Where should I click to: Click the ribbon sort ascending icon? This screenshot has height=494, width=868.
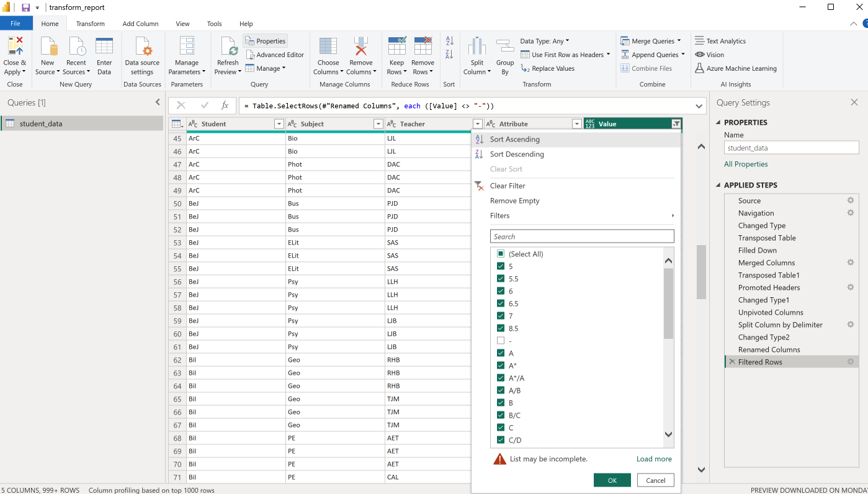(x=450, y=41)
